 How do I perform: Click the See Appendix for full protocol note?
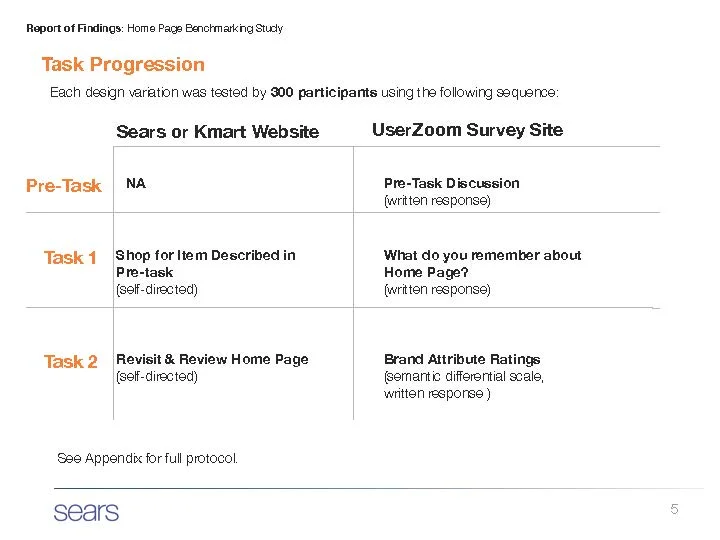coord(147,458)
